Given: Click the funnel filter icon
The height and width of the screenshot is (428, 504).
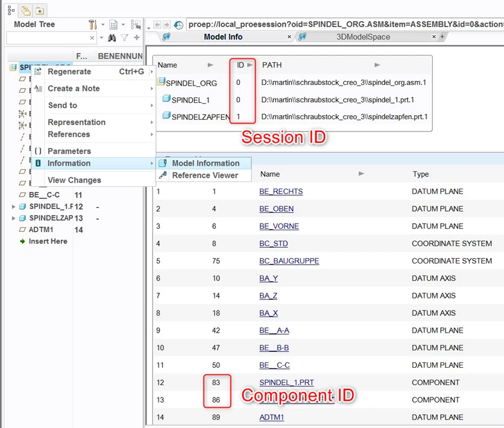Looking at the screenshot, I should coord(124,38).
